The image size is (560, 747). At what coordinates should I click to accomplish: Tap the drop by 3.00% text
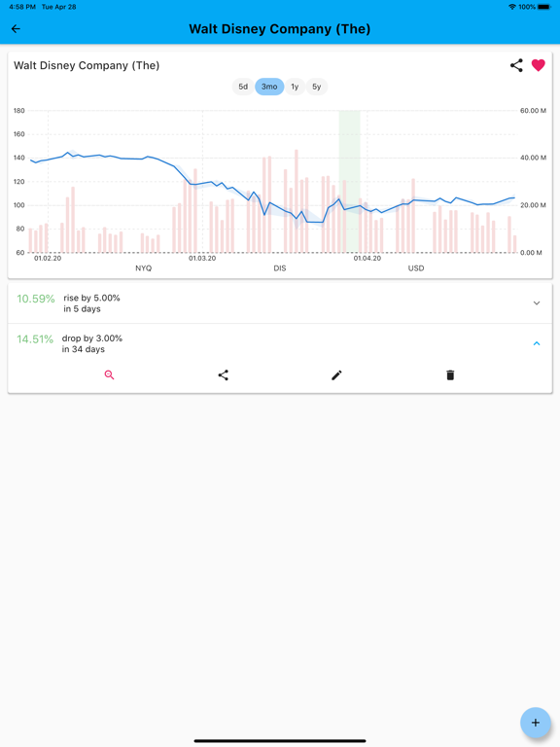[x=92, y=338]
